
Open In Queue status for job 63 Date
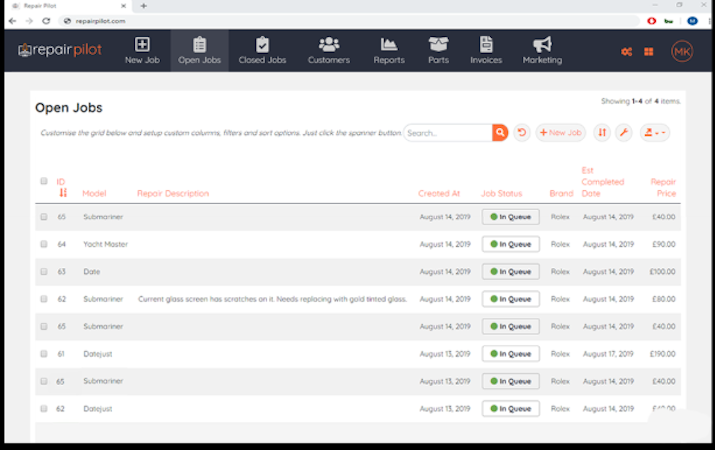pos(511,271)
